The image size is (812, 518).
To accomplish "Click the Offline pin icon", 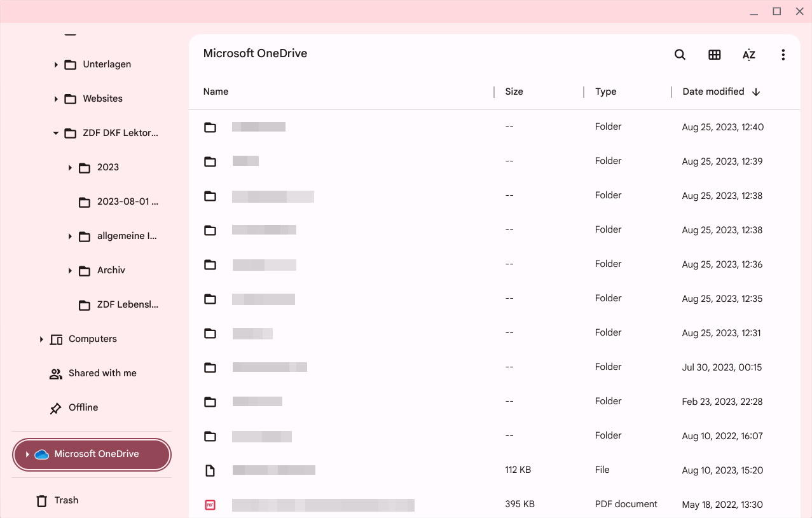I will pos(55,407).
